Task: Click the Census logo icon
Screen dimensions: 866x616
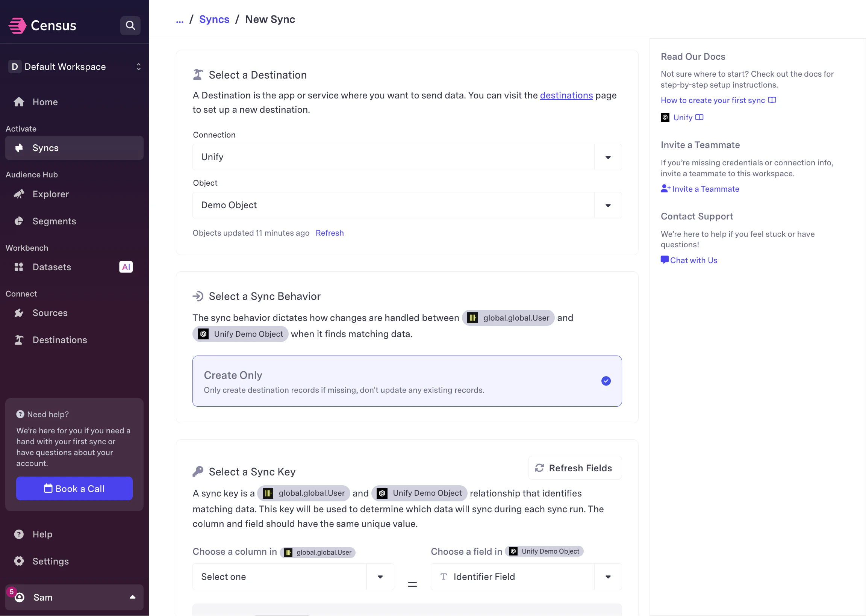Action: [17, 26]
